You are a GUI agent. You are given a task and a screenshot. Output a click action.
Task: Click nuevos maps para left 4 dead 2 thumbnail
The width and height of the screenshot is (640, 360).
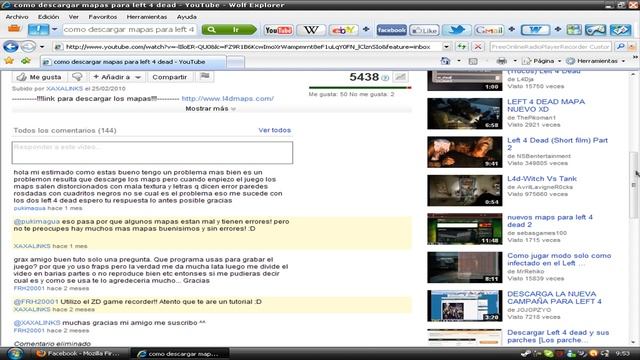coord(464,229)
